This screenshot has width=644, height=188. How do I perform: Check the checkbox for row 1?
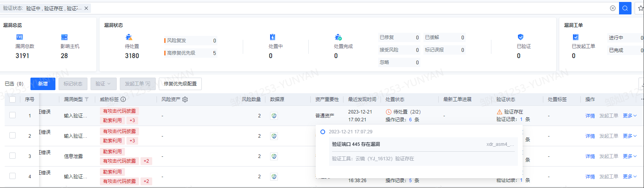pyautogui.click(x=12, y=115)
